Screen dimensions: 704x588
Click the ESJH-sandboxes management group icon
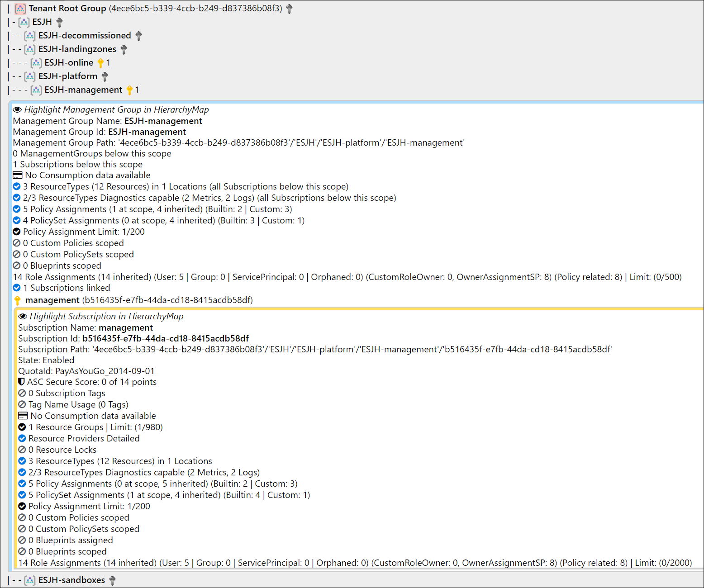(x=30, y=580)
